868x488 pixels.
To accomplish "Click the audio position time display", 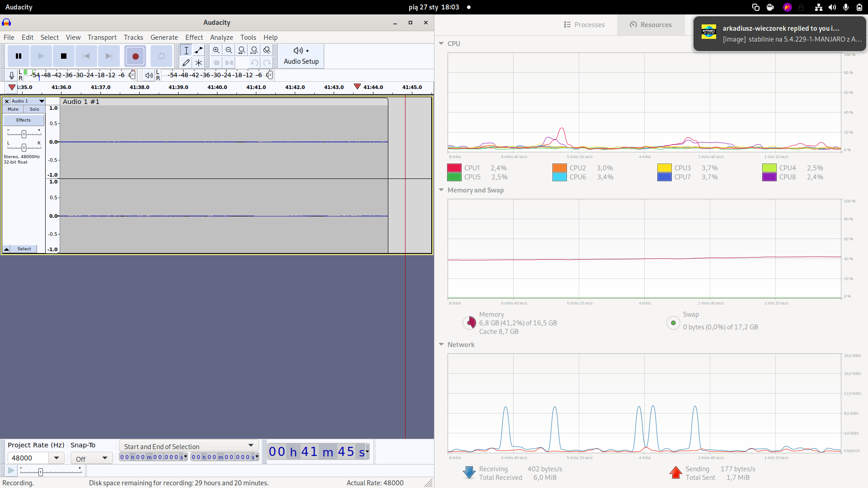I will click(x=319, y=452).
